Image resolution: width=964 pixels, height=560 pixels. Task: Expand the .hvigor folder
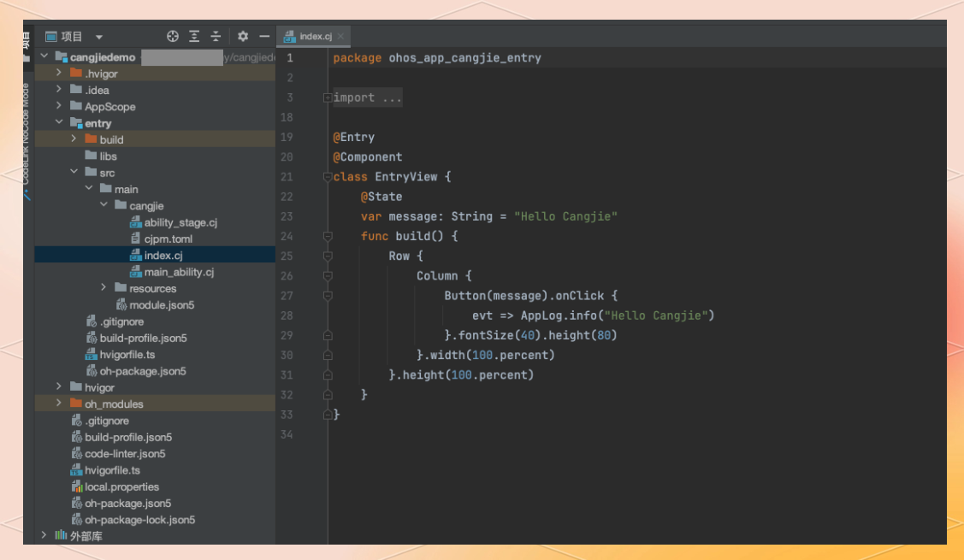tap(59, 73)
